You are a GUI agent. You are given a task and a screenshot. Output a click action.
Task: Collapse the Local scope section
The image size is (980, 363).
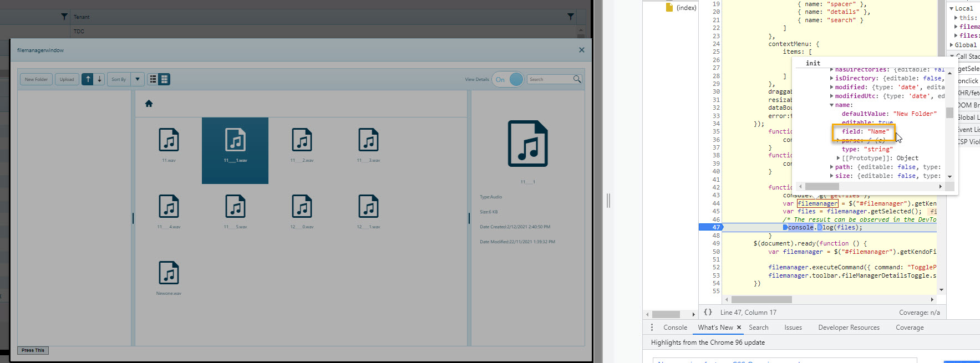(952, 8)
